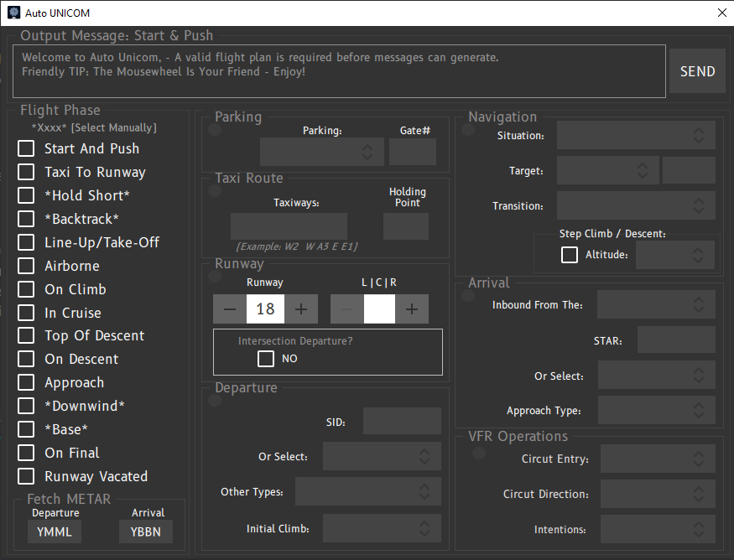This screenshot has height=560, width=734.
Task: Click the Auto UNICOM title bar icon
Action: click(13, 13)
